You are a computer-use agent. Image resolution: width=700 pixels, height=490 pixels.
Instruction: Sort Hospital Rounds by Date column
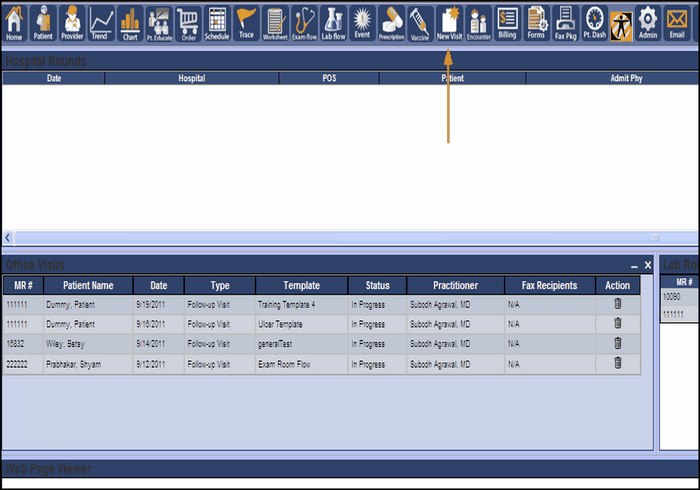coord(54,78)
